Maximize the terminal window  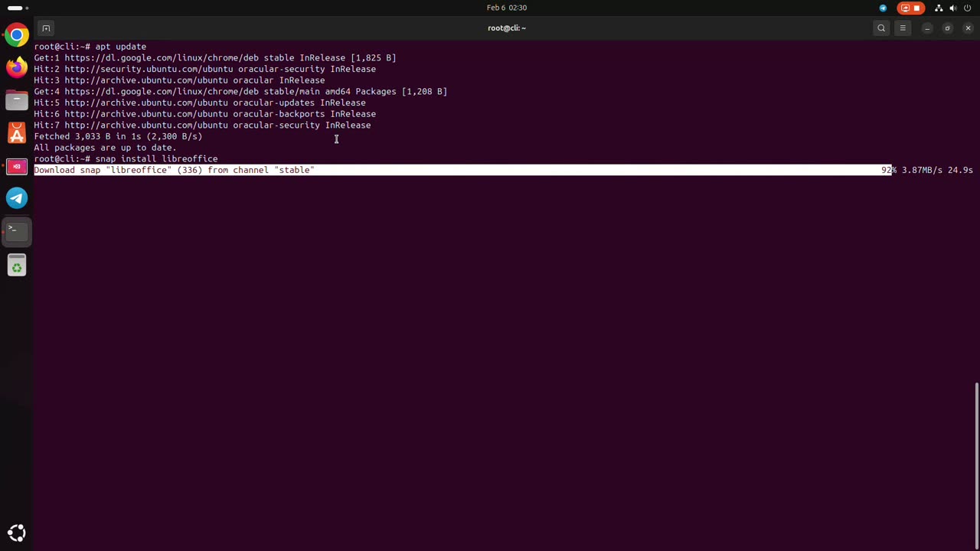point(947,28)
